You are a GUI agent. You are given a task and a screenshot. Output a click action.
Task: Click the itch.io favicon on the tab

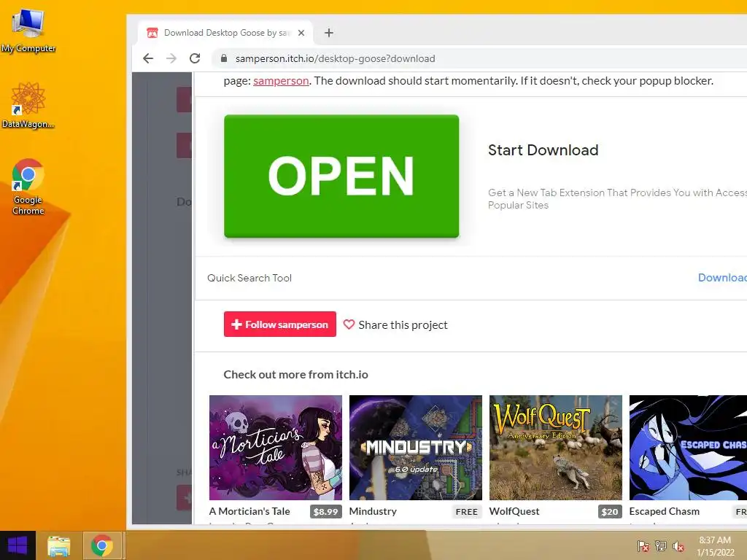click(x=152, y=33)
